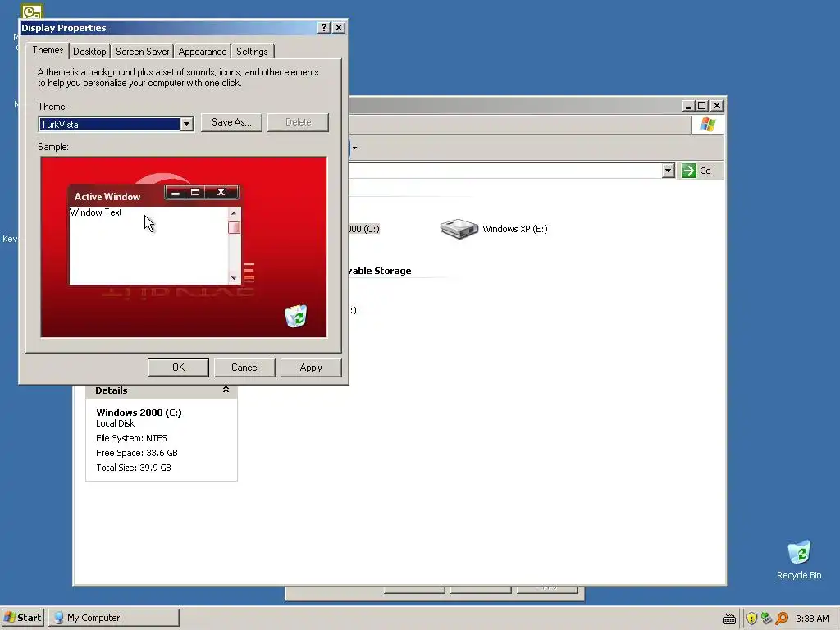Open address bar dropdown in My Computer
This screenshot has height=630, width=840.
(x=668, y=171)
